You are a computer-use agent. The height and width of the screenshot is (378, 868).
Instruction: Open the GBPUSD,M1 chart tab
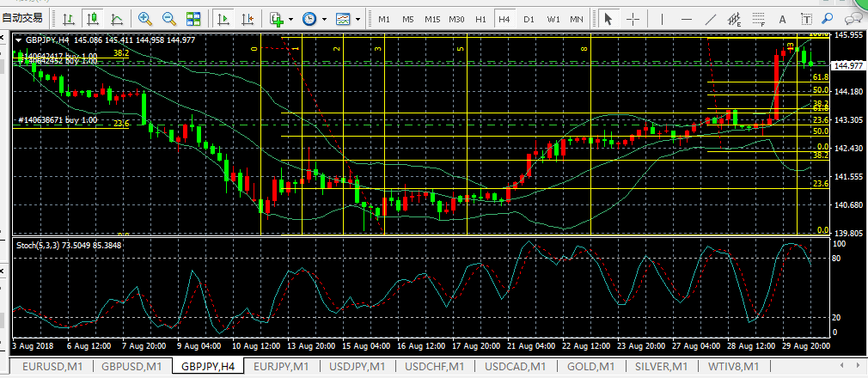point(131,366)
